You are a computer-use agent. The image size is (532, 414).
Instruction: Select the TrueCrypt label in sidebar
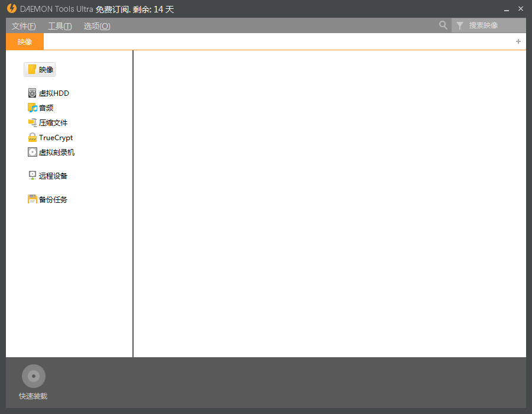56,137
